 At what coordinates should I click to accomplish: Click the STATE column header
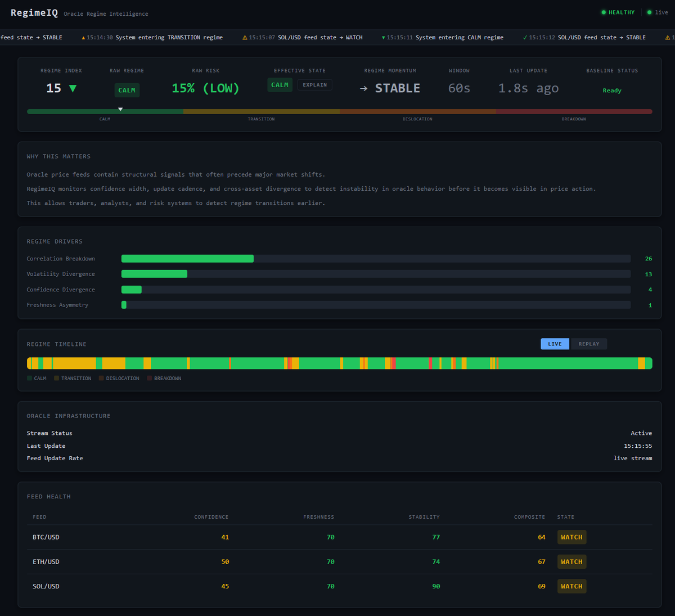tap(566, 517)
